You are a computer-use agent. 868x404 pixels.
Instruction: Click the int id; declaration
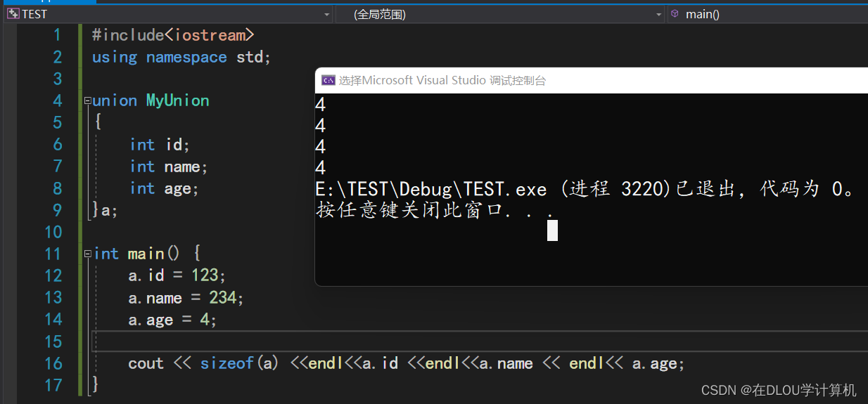click(160, 145)
